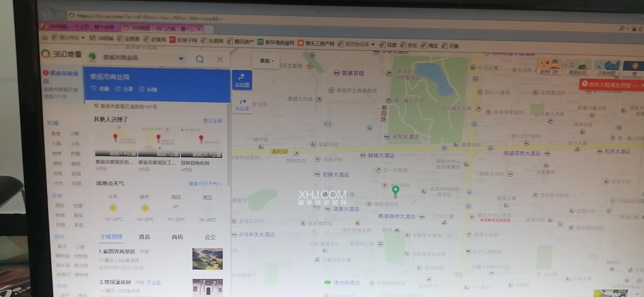Close the 360地图 browser tab
This screenshot has height=297, width=644.
pos(199,29)
